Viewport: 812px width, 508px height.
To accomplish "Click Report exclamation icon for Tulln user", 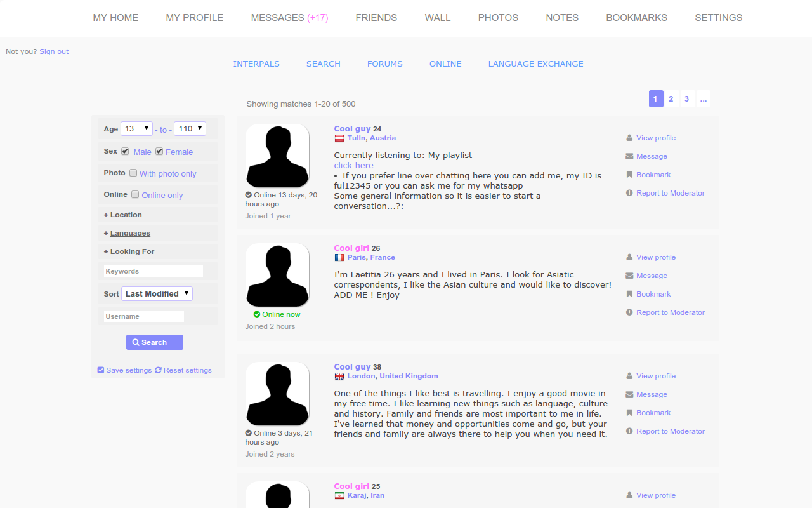I will pyautogui.click(x=629, y=193).
